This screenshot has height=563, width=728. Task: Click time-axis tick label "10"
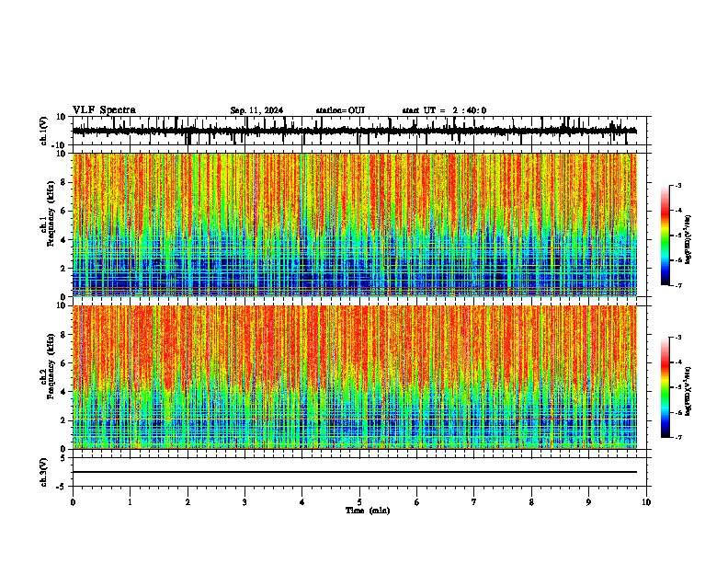click(646, 502)
